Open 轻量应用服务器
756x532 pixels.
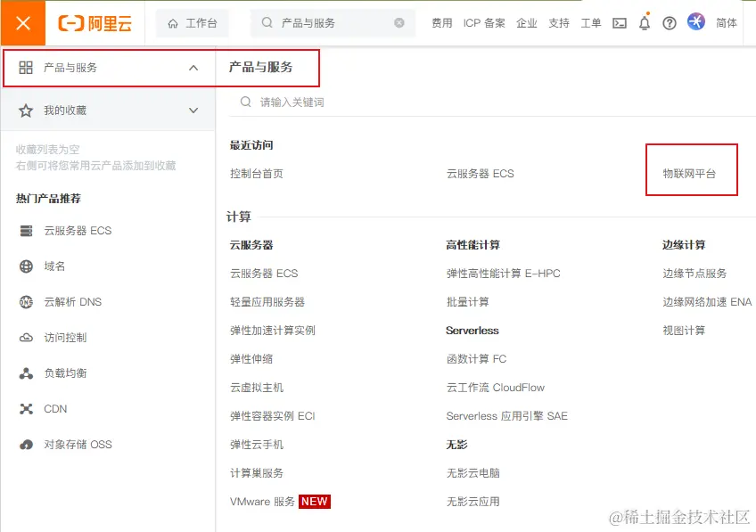(x=267, y=302)
